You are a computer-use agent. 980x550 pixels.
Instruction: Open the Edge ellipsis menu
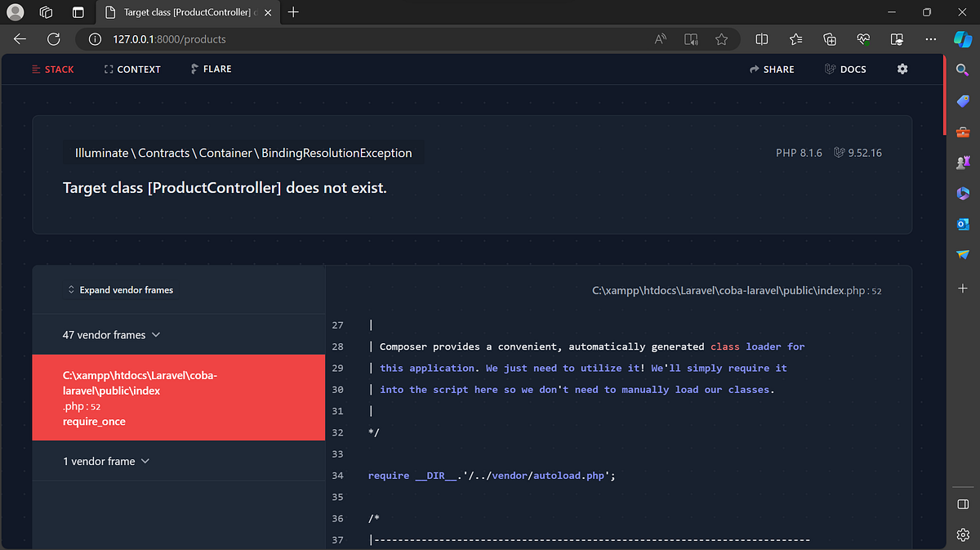930,38
